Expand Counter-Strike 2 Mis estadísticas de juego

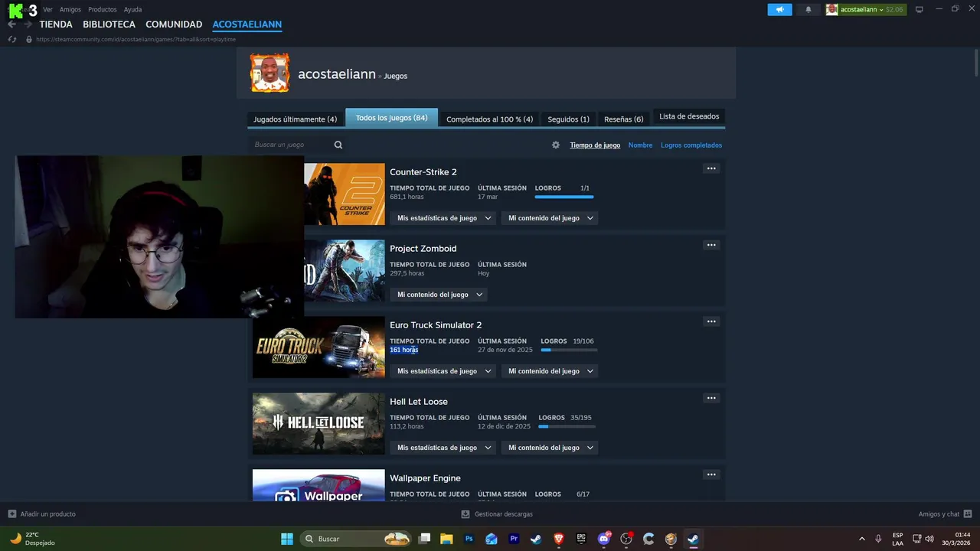click(443, 218)
